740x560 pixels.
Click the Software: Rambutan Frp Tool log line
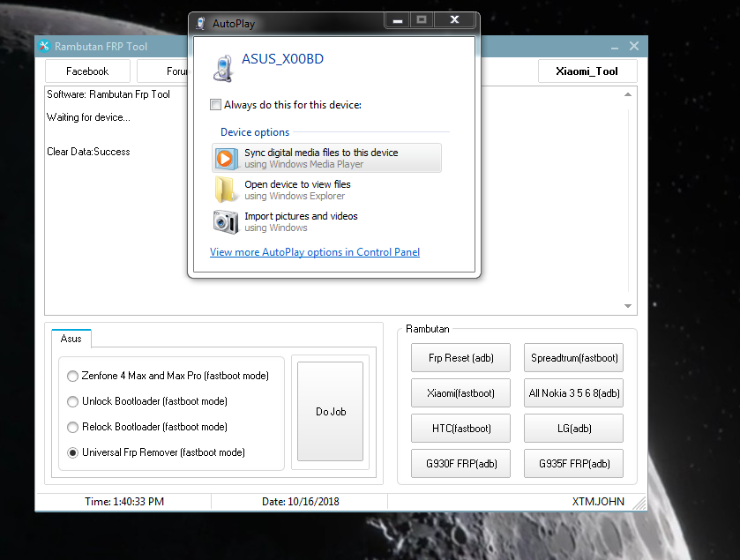pos(108,94)
